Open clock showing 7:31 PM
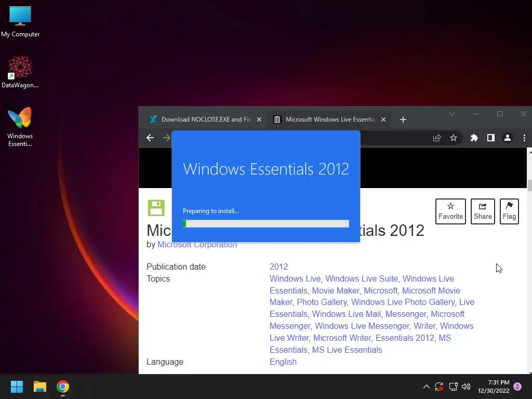 tap(494, 387)
